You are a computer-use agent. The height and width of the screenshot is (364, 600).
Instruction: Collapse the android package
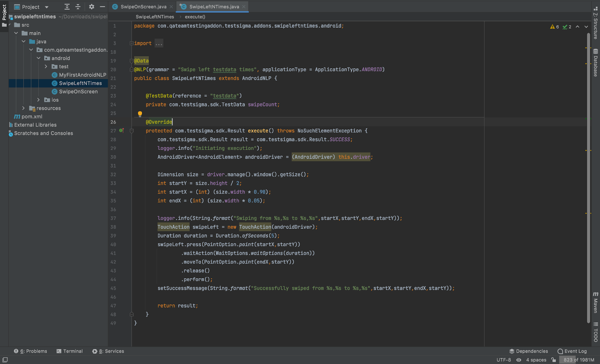[x=39, y=58]
